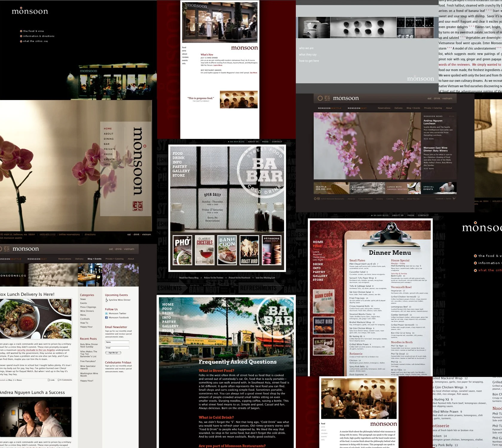This screenshot has height=448, width=502.
Task: Click CONTACT above the Ba Bar window-photo page
Action: coord(277,142)
